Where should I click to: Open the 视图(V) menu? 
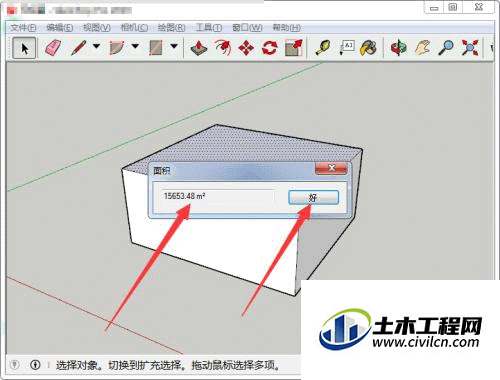(97, 28)
